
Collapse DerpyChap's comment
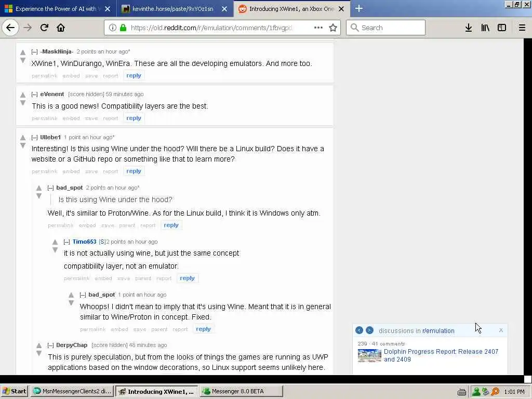(x=50, y=345)
